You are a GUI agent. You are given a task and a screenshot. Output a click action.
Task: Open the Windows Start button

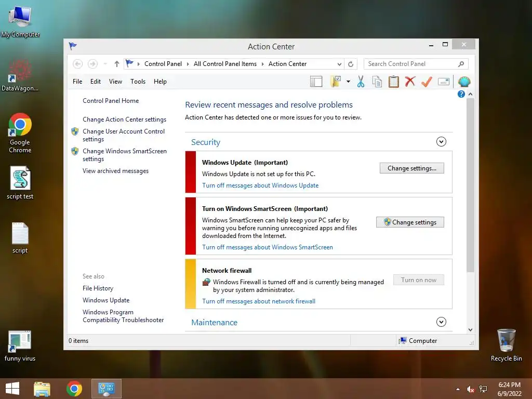(x=12, y=389)
